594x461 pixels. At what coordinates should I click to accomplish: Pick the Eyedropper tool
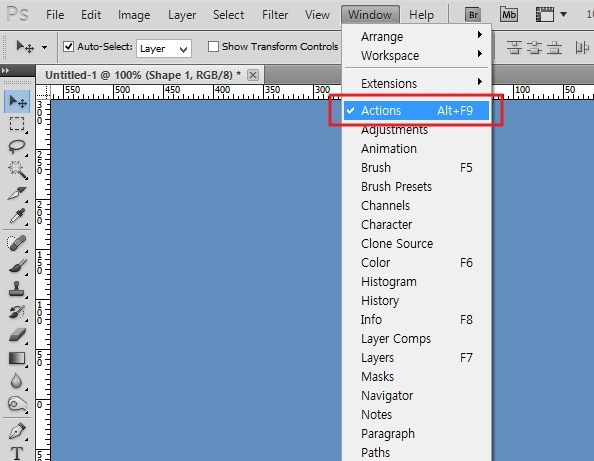coord(17,216)
